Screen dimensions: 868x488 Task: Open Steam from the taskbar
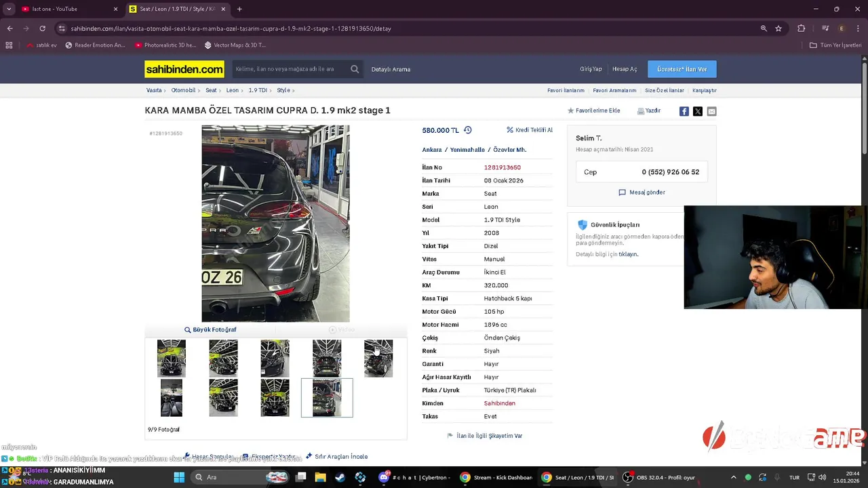tap(340, 477)
